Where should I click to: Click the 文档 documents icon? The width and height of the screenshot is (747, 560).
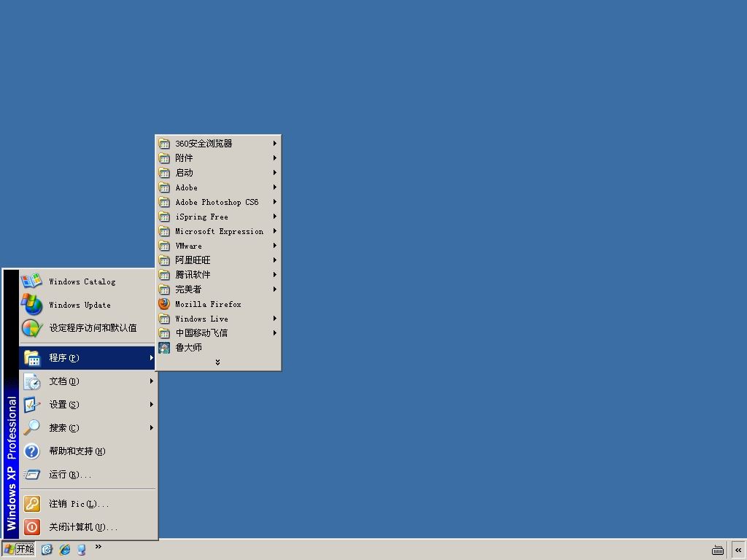tap(32, 381)
